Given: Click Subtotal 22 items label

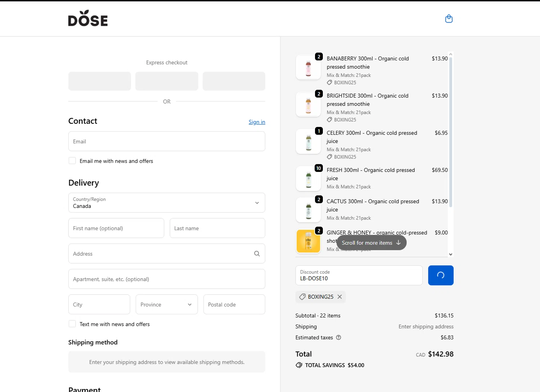Looking at the screenshot, I should click(x=318, y=315).
